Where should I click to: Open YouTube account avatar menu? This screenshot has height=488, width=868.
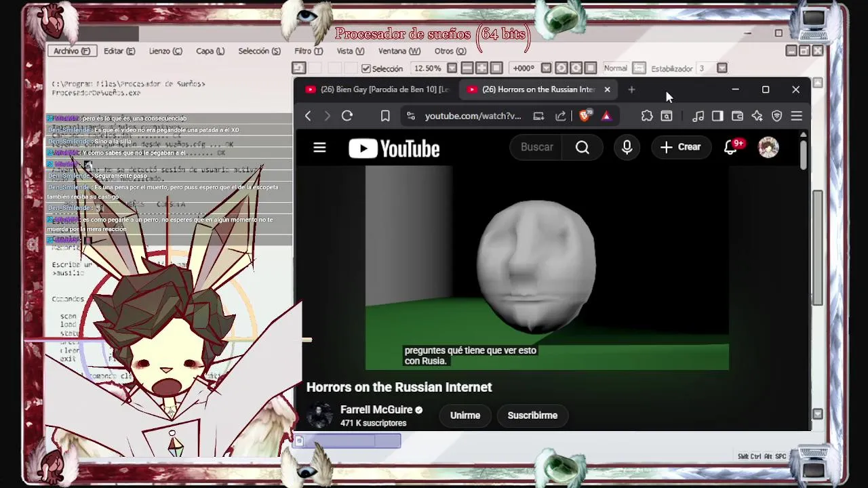click(768, 147)
